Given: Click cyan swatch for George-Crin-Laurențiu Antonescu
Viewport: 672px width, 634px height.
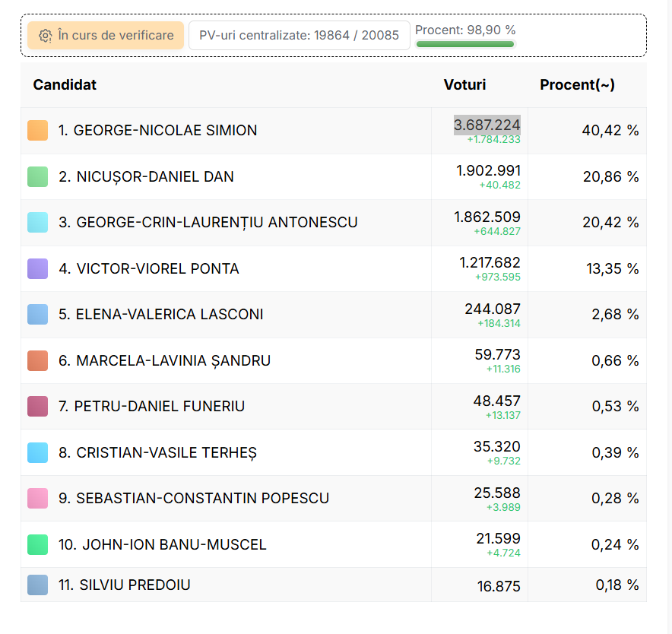Looking at the screenshot, I should pos(37,222).
